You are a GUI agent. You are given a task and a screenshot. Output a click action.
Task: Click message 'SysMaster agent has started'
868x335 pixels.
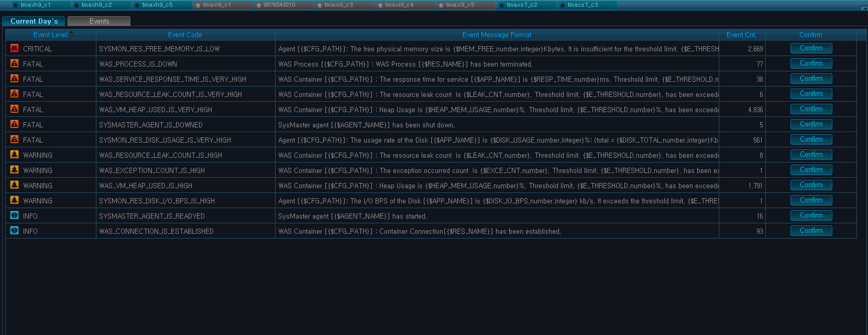point(353,216)
